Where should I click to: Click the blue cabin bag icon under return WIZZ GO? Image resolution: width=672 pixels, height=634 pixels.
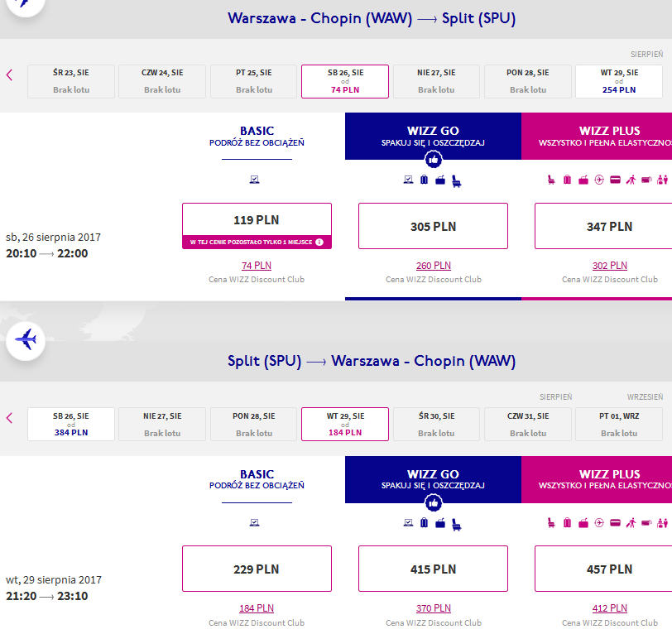[x=440, y=523]
